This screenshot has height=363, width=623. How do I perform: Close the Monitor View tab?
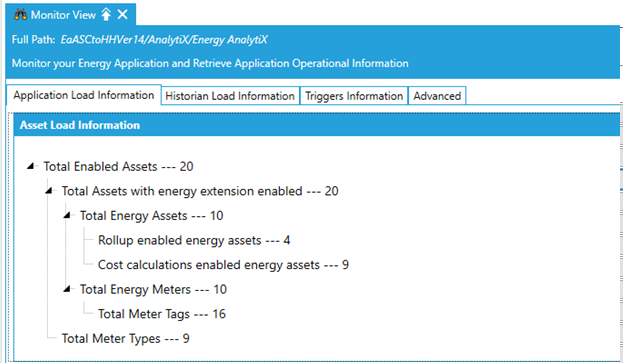point(123,15)
